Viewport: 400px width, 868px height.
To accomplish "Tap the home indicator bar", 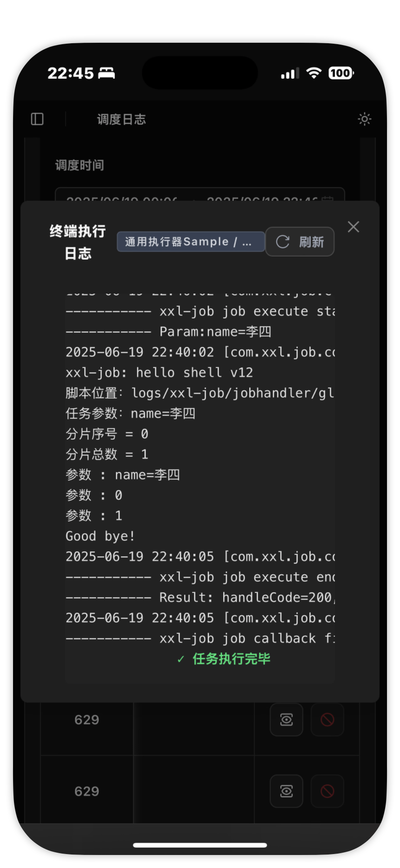I will tap(200, 845).
